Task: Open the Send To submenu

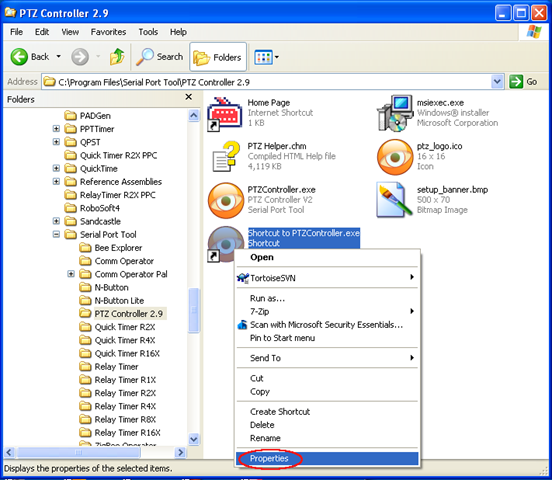Action: coord(327,358)
